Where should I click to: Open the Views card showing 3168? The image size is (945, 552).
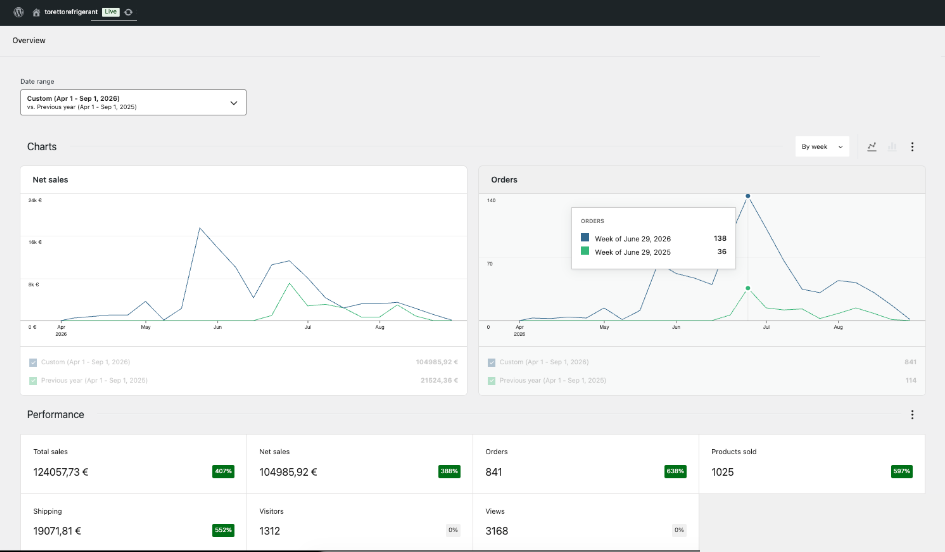586,522
